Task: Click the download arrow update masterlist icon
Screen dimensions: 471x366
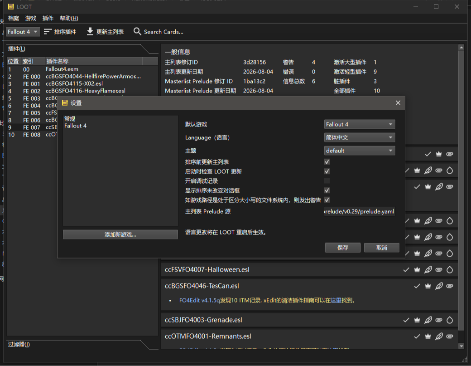Action: coord(90,31)
